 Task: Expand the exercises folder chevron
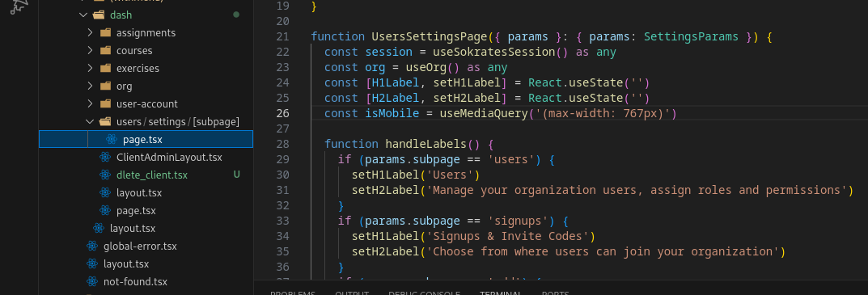pos(90,68)
